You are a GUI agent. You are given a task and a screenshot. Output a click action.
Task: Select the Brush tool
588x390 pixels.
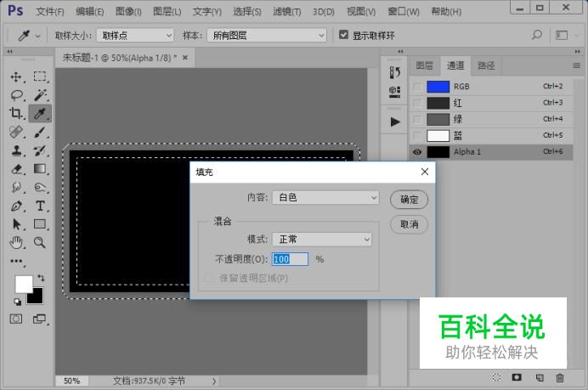40,132
